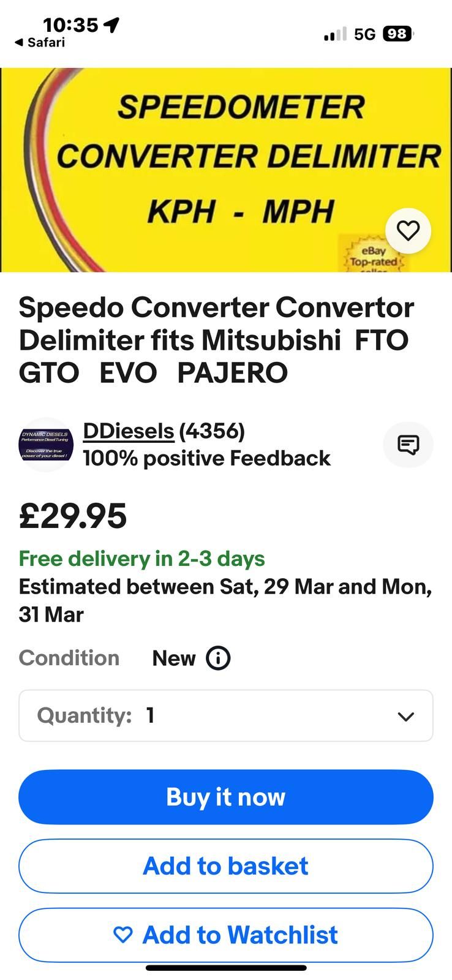This screenshot has width=452, height=980.
Task: Tap the eBay Top-rated seller badge
Action: coord(373,257)
